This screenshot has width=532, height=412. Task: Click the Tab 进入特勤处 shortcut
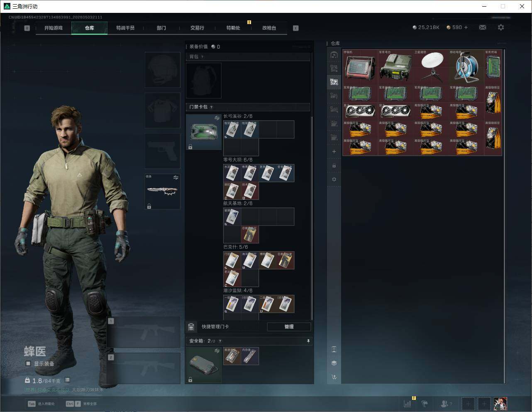(x=41, y=404)
